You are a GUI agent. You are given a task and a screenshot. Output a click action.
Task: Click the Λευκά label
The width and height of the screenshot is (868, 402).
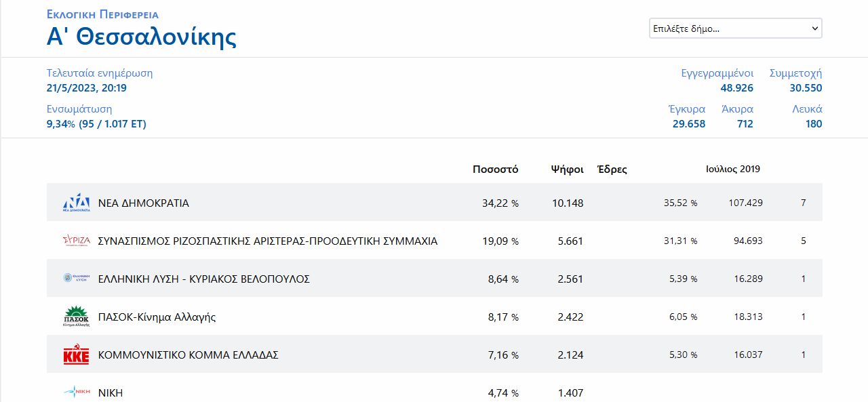point(808,109)
